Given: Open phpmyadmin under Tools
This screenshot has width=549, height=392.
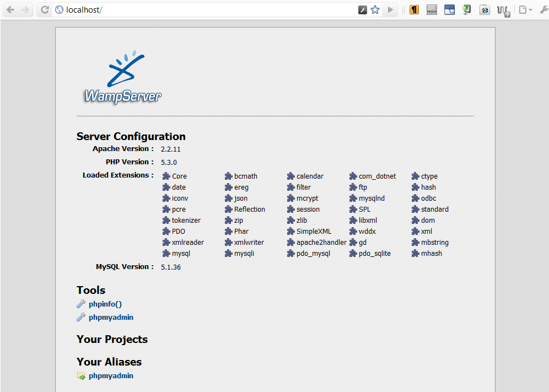Looking at the screenshot, I should point(111,318).
